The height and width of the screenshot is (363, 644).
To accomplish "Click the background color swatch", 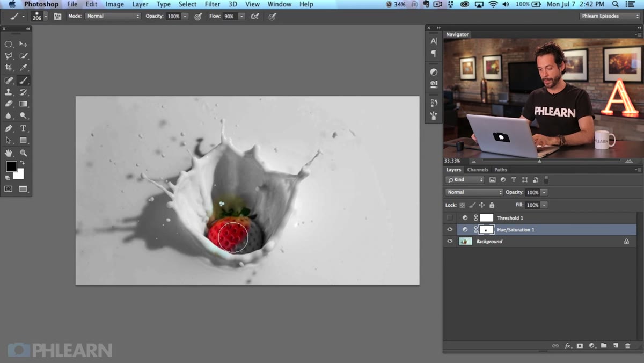I will click(x=19, y=175).
